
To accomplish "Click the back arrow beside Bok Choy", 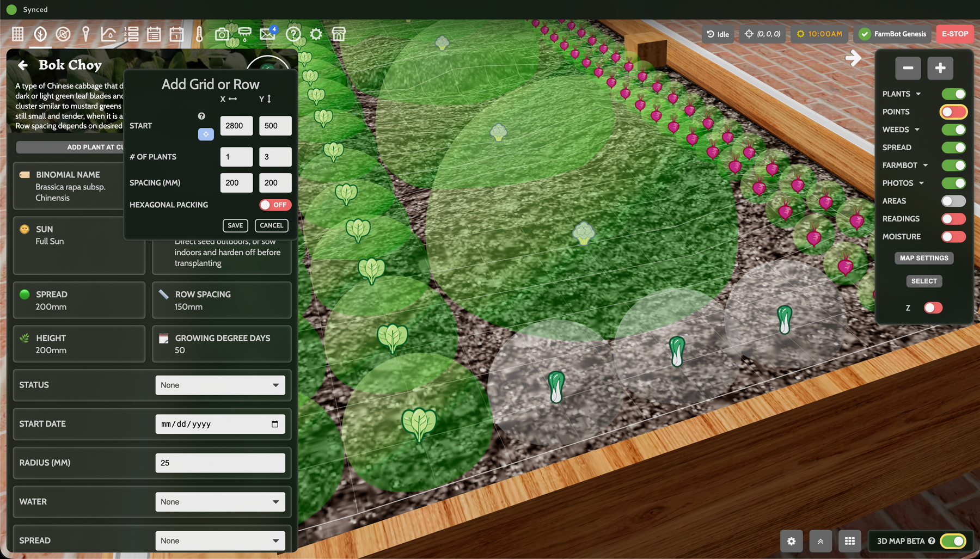I will (23, 65).
